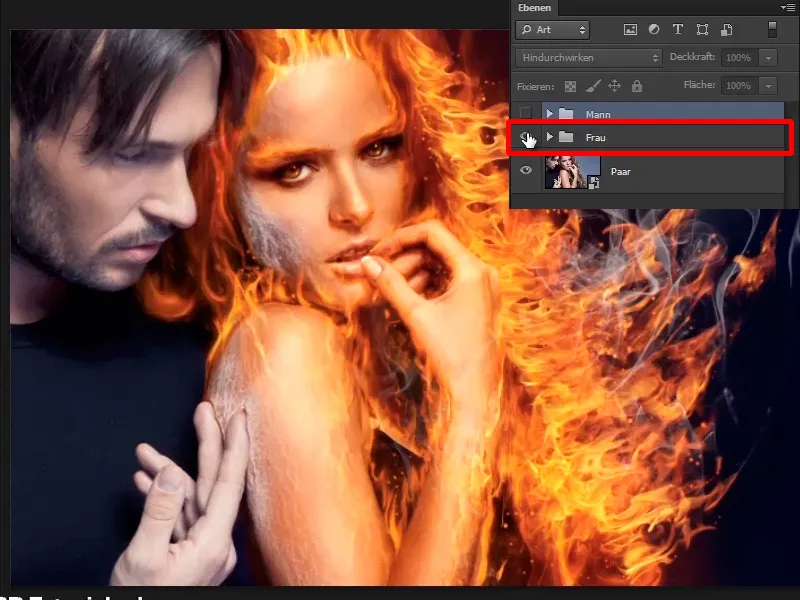
Task: Lock transparent pixels next to Fixieren
Action: 570,86
